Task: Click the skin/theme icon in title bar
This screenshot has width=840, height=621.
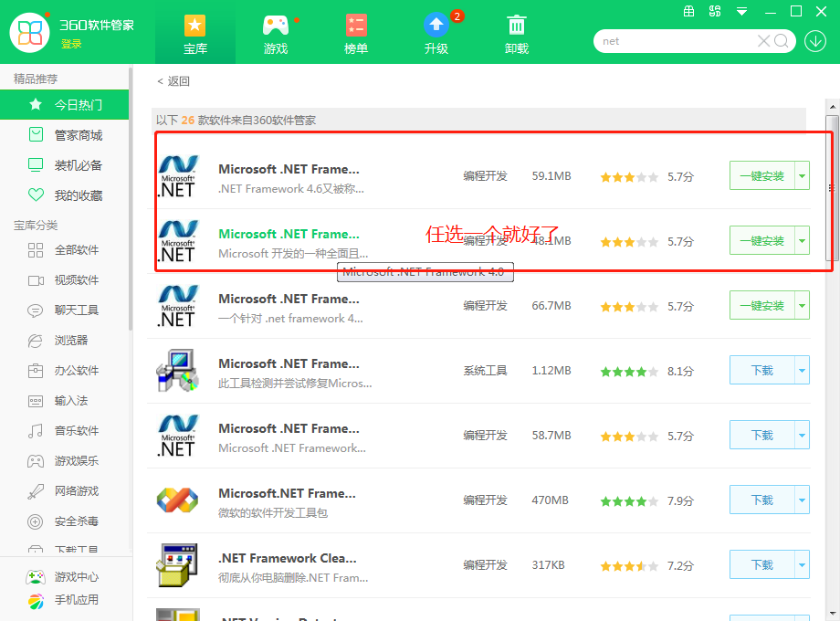Action: pos(715,11)
